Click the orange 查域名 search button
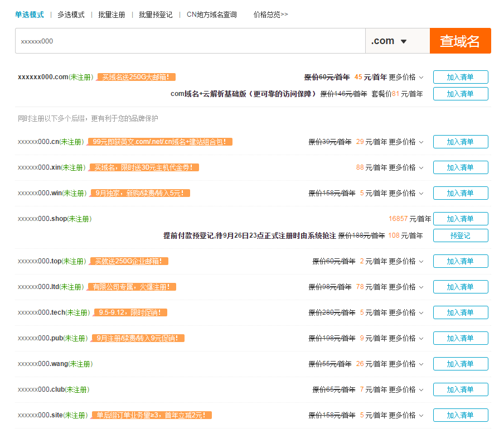504x438 pixels. coord(460,41)
